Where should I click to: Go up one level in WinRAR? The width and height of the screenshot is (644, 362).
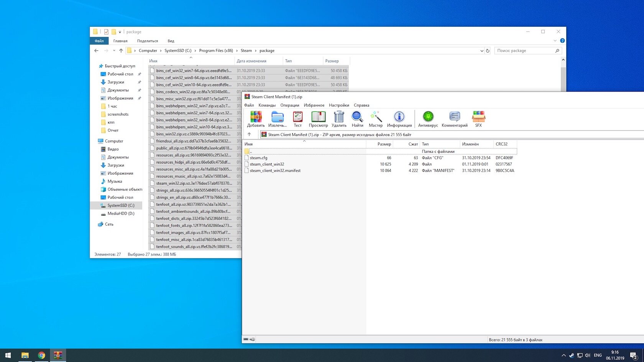tap(249, 134)
